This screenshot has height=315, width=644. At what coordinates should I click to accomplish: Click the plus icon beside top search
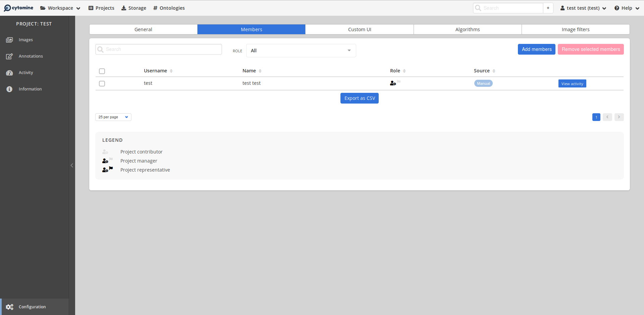point(548,8)
